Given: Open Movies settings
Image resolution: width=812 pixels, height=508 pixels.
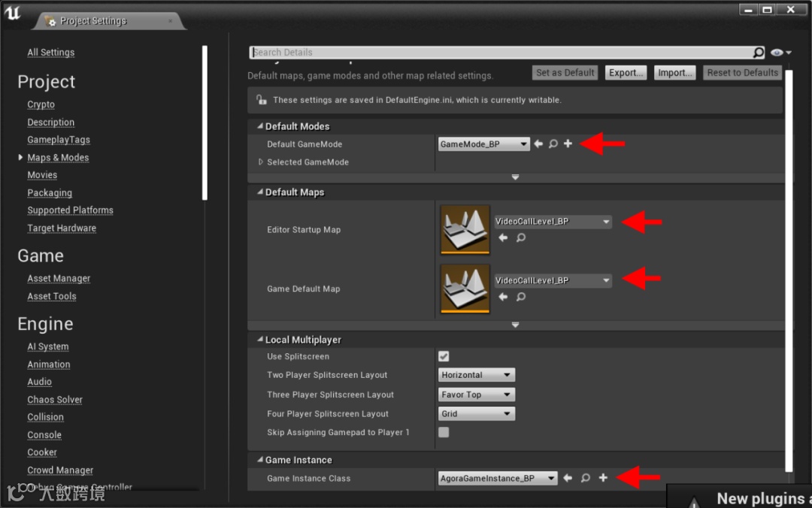Looking at the screenshot, I should click(42, 175).
